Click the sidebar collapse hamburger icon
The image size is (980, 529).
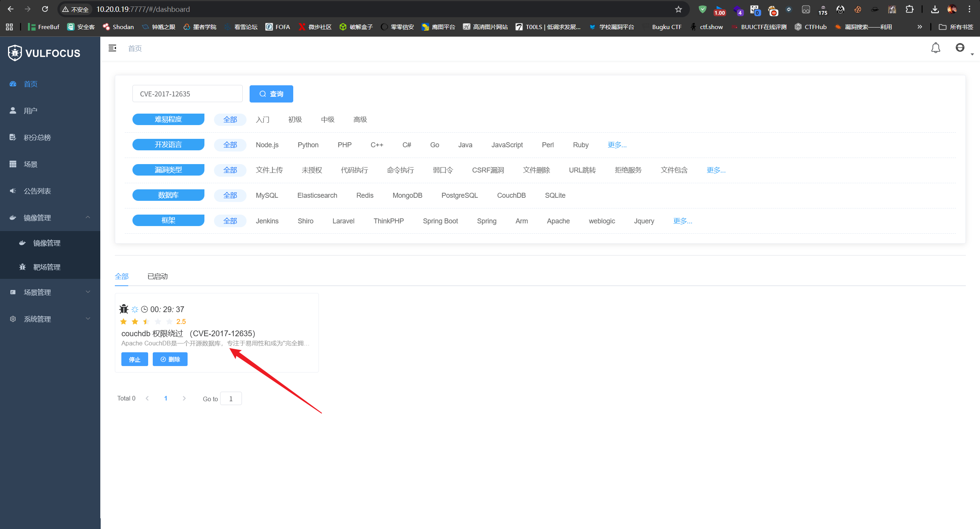point(112,48)
